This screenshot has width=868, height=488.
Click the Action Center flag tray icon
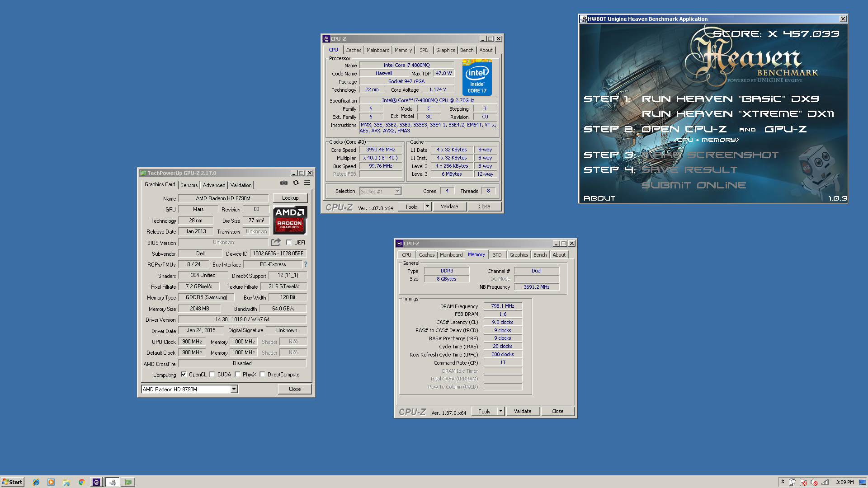(x=803, y=482)
